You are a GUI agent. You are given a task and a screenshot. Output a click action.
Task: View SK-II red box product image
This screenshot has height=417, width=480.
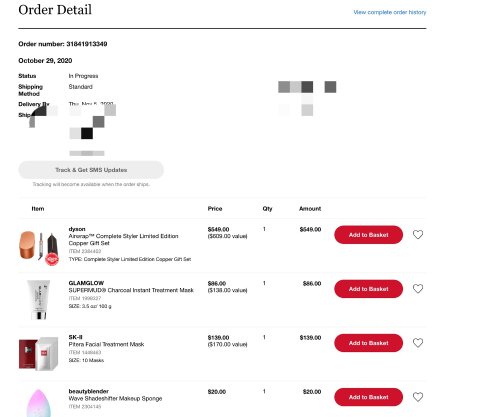(x=39, y=353)
